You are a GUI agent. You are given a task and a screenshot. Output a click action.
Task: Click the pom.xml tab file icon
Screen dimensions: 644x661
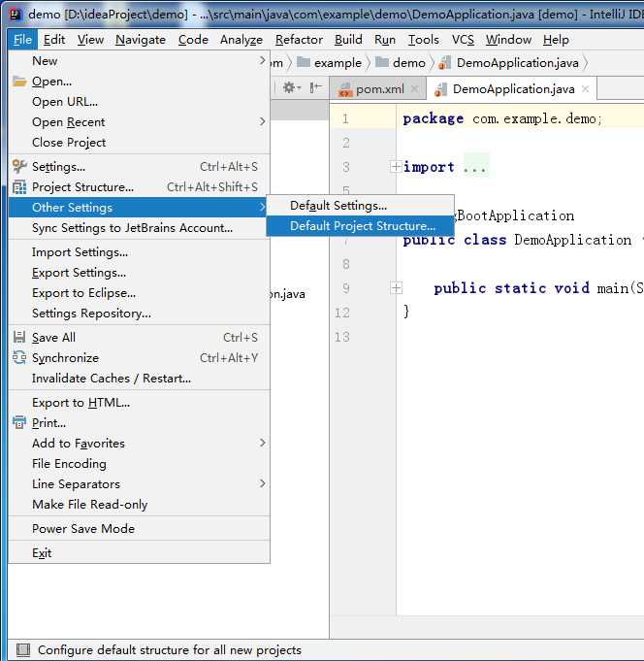pos(345,89)
